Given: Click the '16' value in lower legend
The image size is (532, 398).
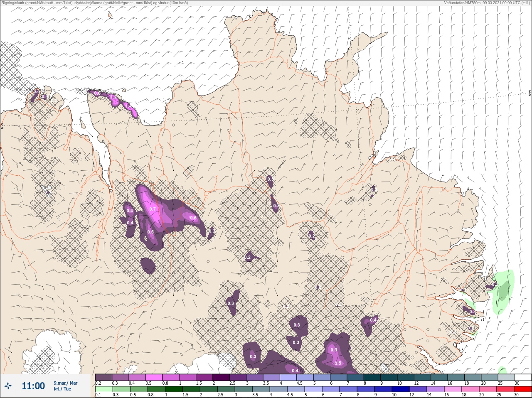Looking at the screenshot, I should [447, 395].
